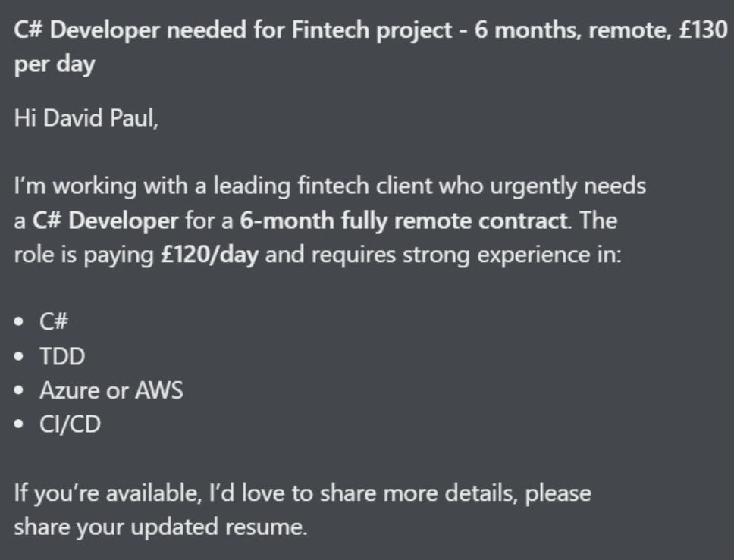Click the bullet dot before "TDD"

coord(20,357)
